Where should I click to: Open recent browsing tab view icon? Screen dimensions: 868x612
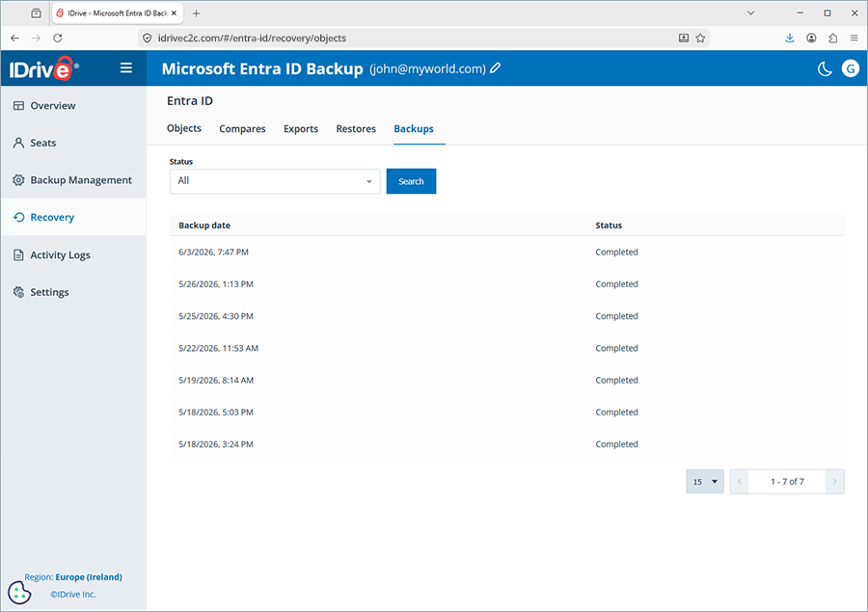pyautogui.click(x=36, y=13)
